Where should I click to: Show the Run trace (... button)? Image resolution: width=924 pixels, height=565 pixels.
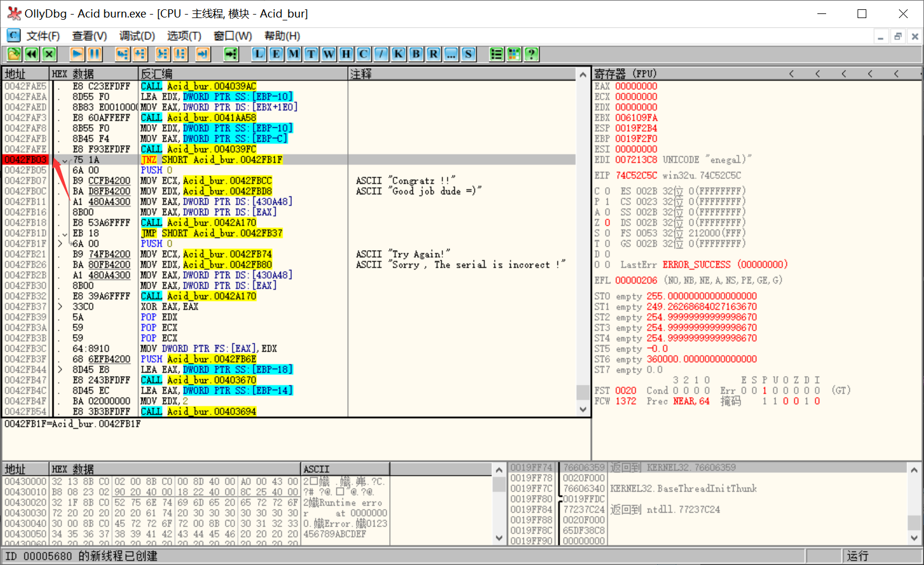click(451, 54)
